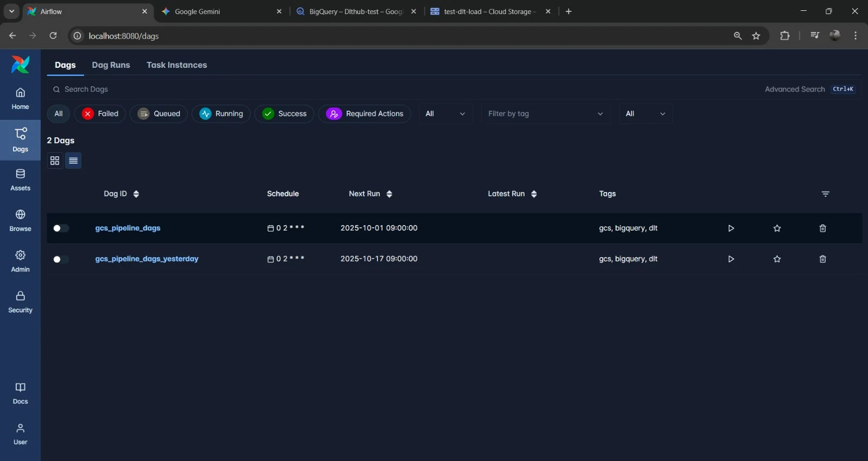Open the browser extensions menu
The width and height of the screenshot is (868, 461).
784,36
